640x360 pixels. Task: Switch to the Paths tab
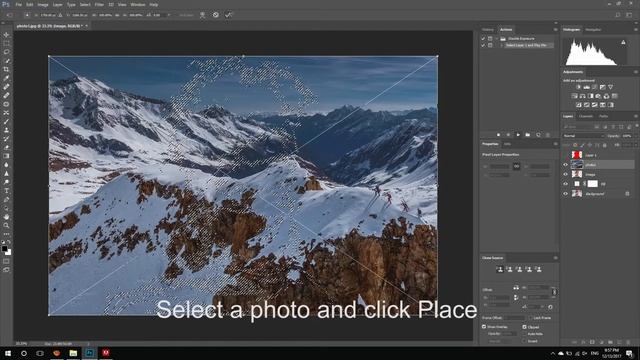pos(604,116)
